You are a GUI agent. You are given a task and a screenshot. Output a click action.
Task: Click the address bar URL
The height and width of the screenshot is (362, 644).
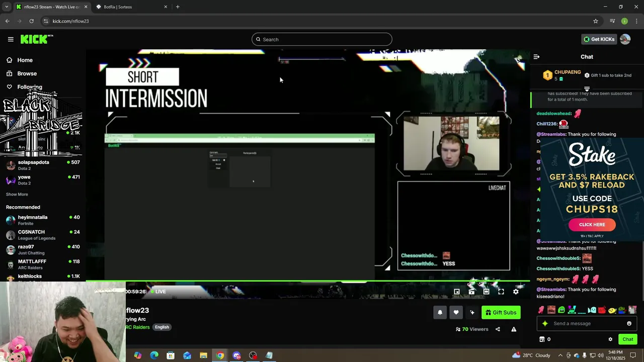coord(70,21)
